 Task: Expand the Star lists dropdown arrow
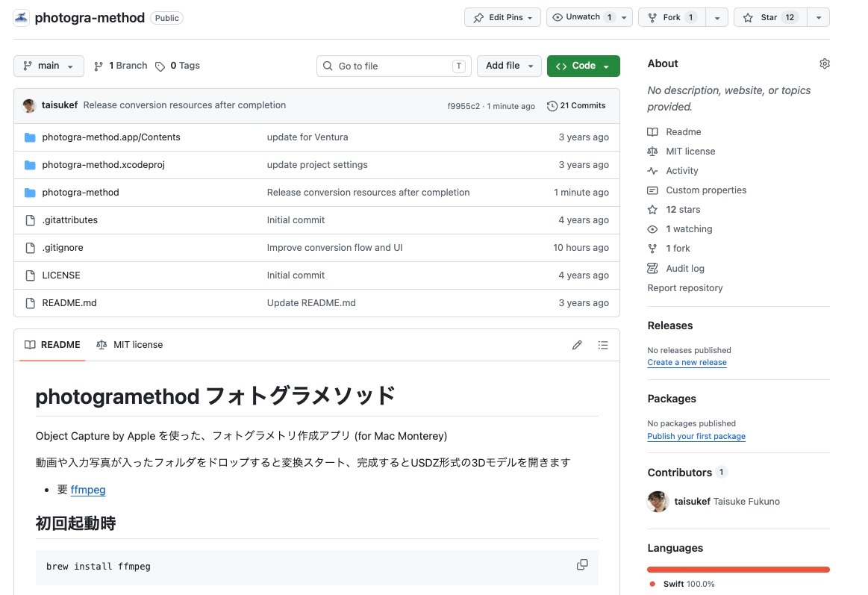pos(819,18)
